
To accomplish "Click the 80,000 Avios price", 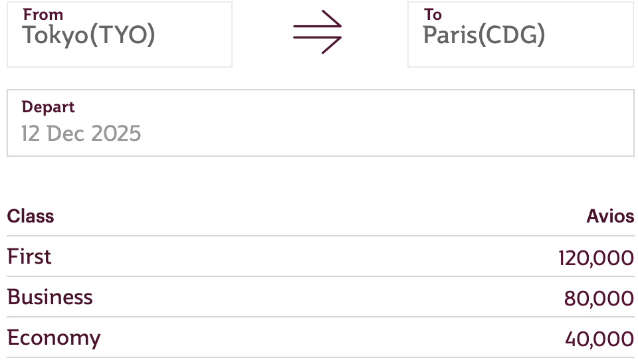I will [x=599, y=298].
